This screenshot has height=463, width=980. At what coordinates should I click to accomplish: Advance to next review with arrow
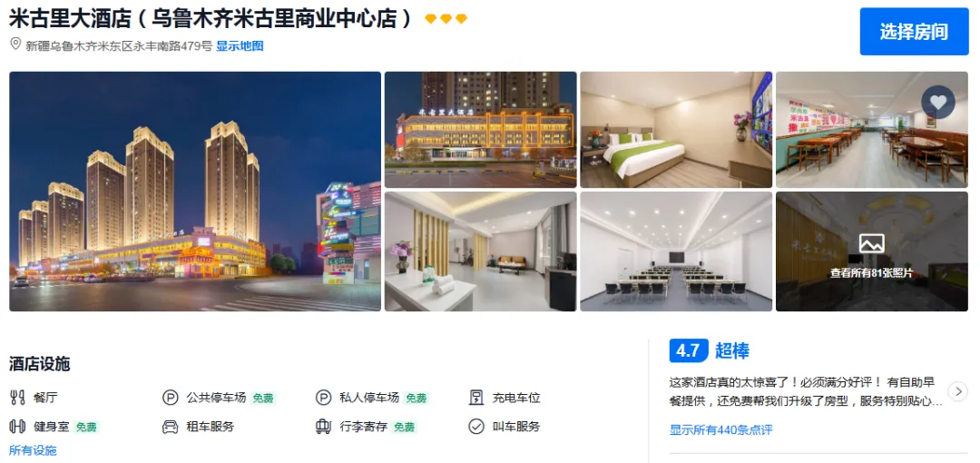(957, 391)
